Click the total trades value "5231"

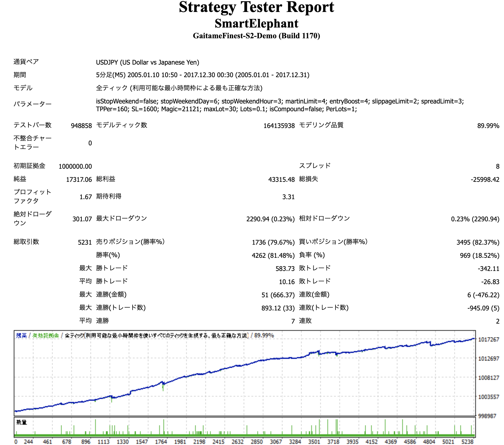(85, 242)
